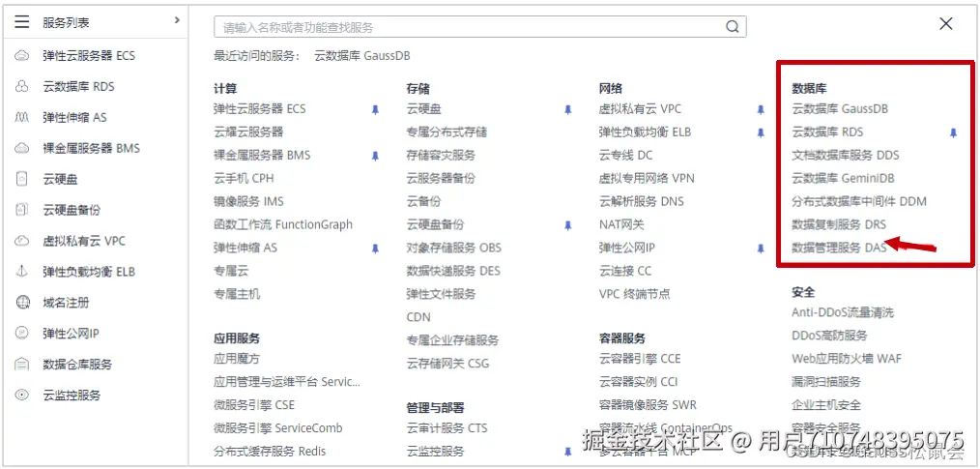Open NAT网关 service
The width and height of the screenshot is (980, 469).
coord(621,224)
